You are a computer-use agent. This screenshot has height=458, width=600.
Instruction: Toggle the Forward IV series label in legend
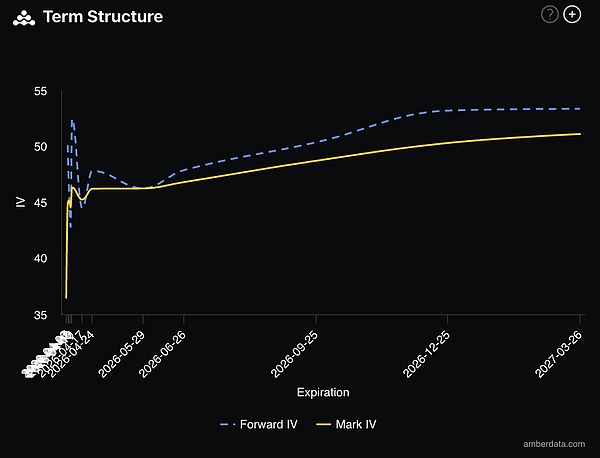[264, 424]
